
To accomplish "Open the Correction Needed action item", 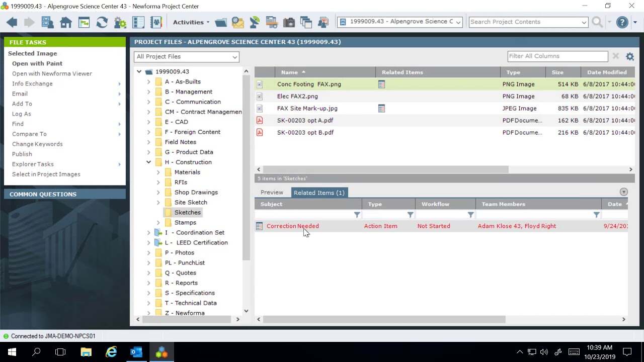I will 293,226.
